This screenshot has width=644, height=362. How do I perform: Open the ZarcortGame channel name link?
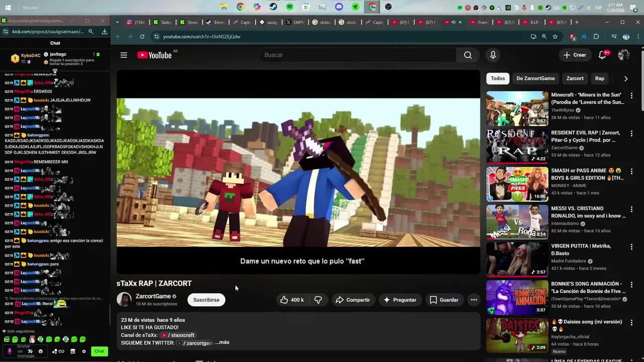(x=153, y=296)
